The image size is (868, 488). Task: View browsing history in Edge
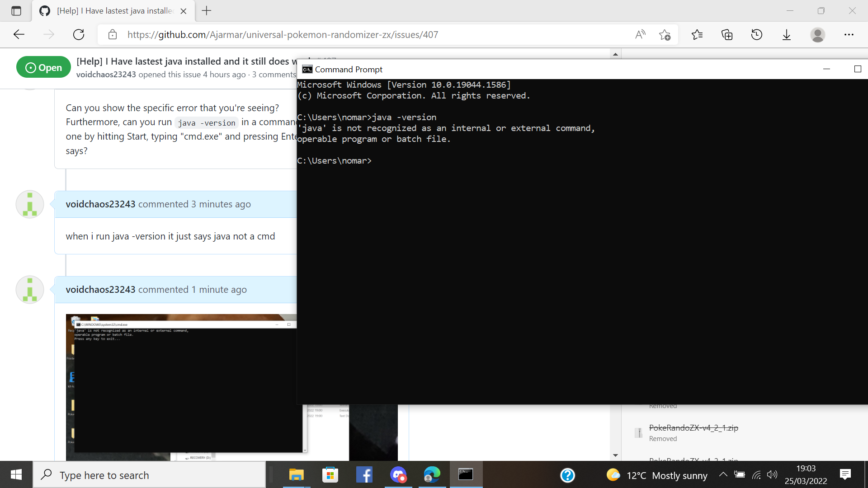click(757, 34)
